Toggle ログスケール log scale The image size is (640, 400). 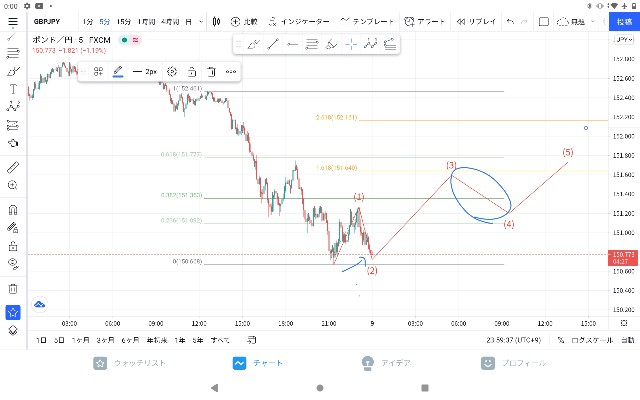pos(592,340)
